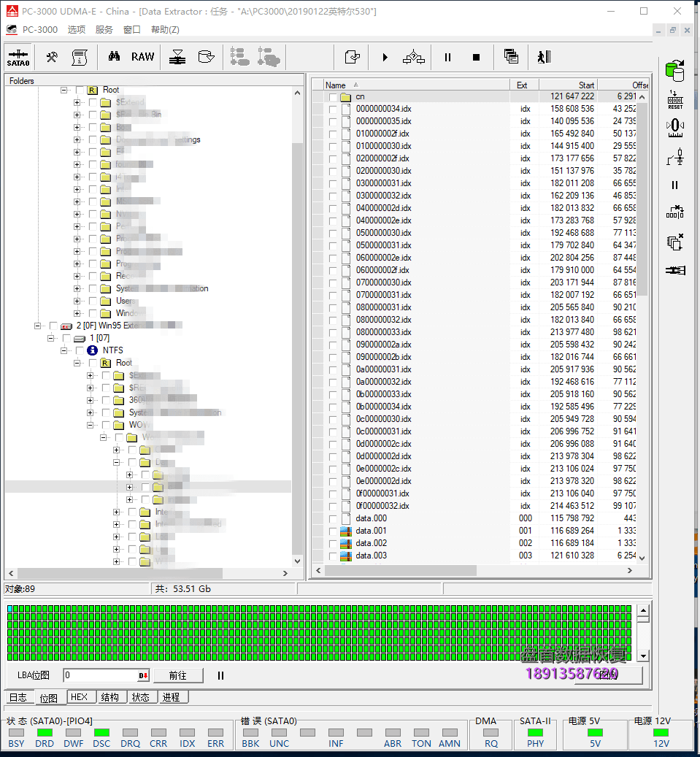Click into the LBA位图 input field
The width and height of the screenshot is (700, 757).
tap(101, 675)
